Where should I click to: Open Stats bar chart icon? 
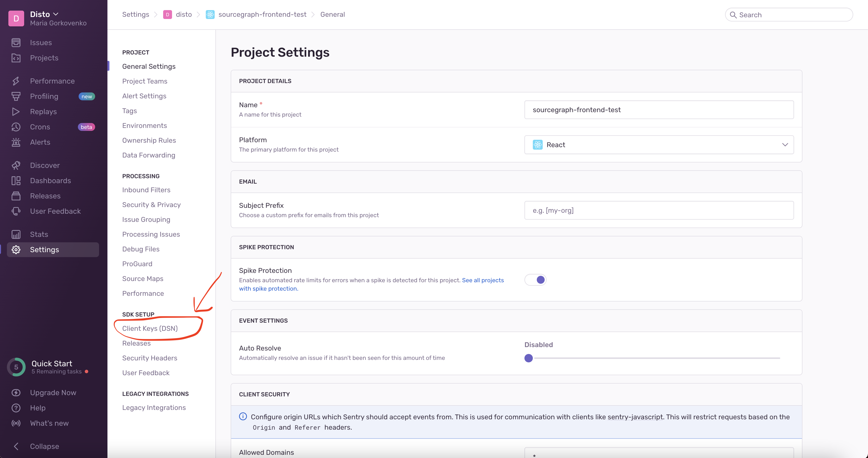[16, 234]
